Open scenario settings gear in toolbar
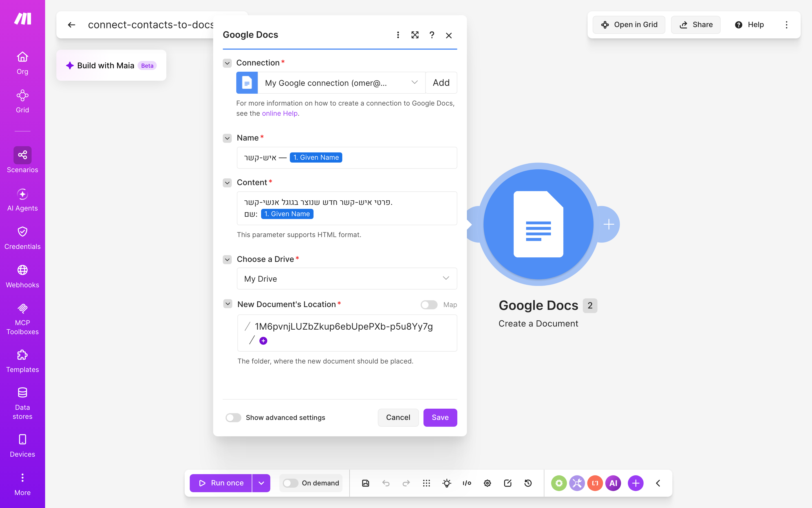This screenshot has width=812, height=508. click(x=487, y=483)
